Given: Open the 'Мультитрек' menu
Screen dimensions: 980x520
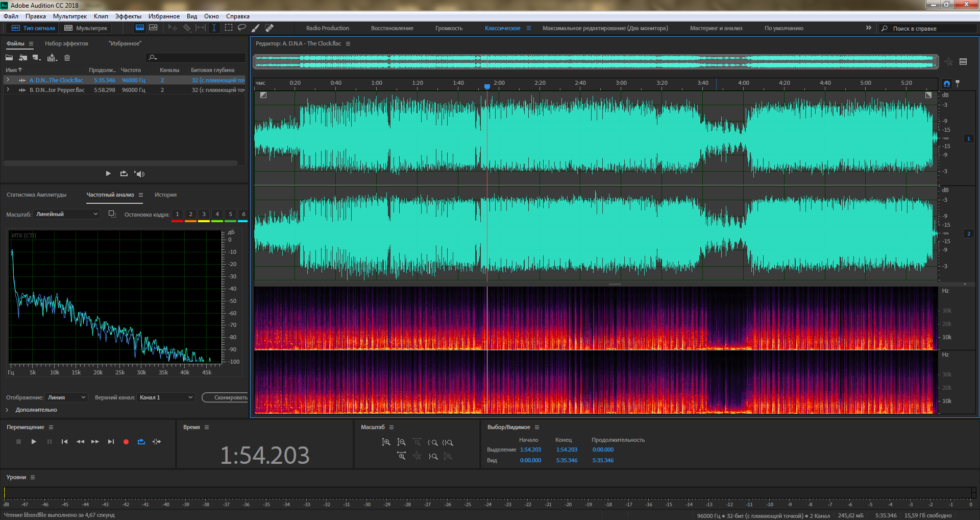Looking at the screenshot, I should tap(70, 16).
